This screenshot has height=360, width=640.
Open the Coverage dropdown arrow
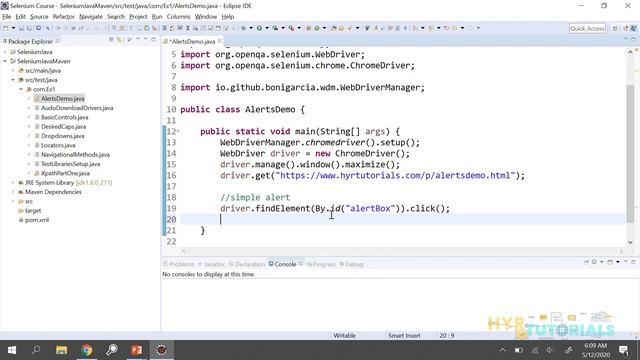click(283, 28)
